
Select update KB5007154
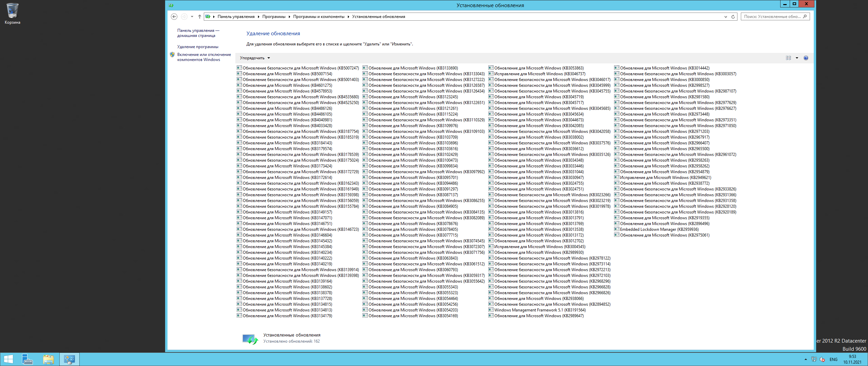(x=284, y=74)
